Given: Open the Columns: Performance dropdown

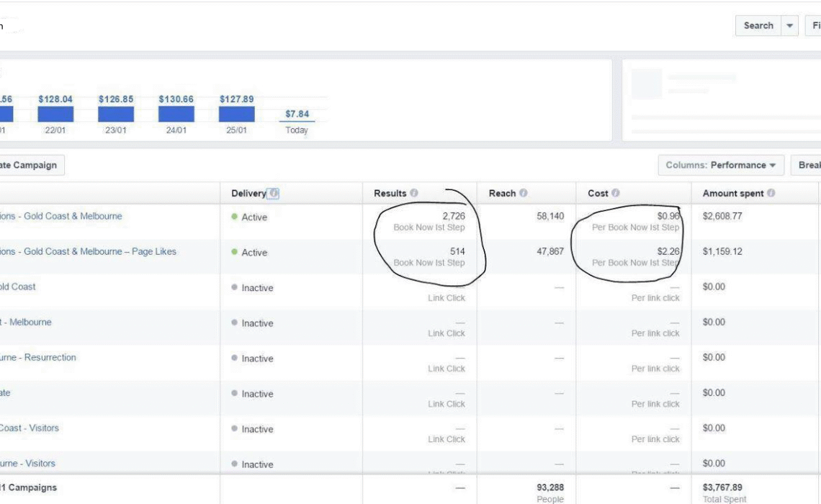Looking at the screenshot, I should (x=721, y=165).
